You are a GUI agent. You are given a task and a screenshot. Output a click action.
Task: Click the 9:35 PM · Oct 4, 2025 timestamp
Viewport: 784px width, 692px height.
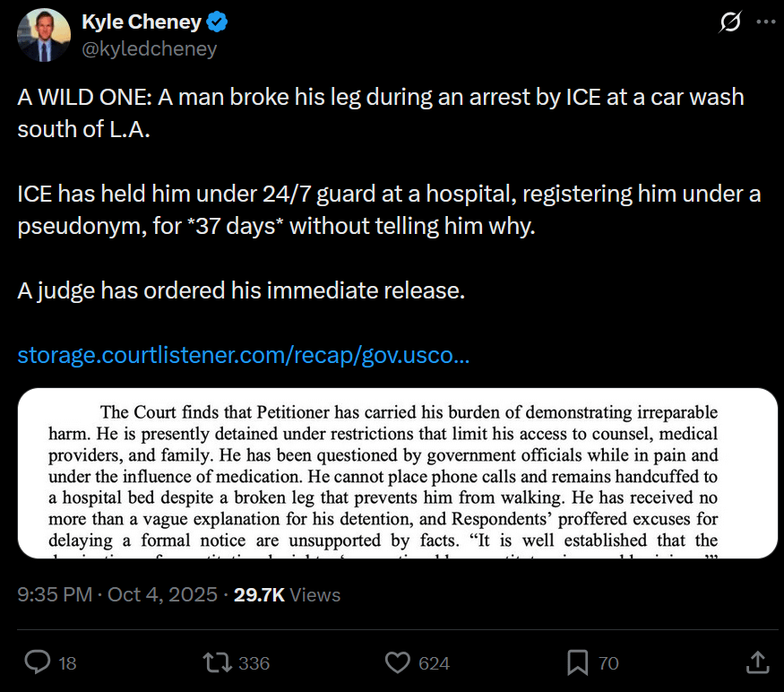click(117, 594)
